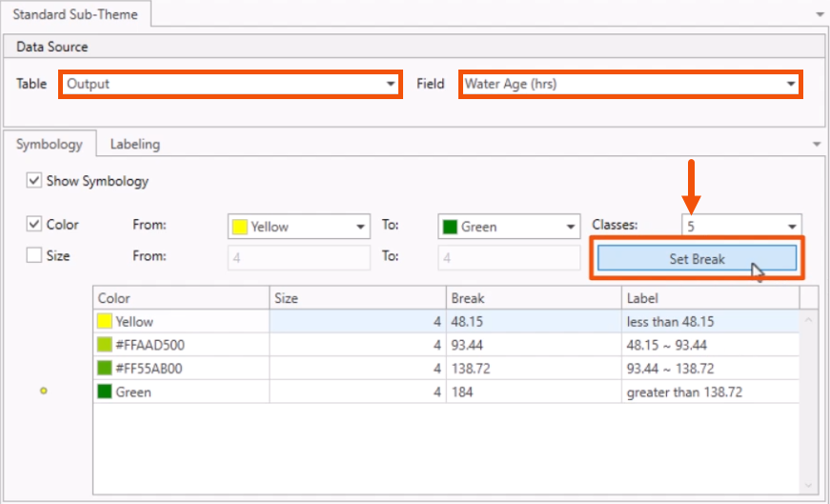Open the To color dropdown set to Green
Viewport: 830px width, 504px height.
pyautogui.click(x=509, y=227)
